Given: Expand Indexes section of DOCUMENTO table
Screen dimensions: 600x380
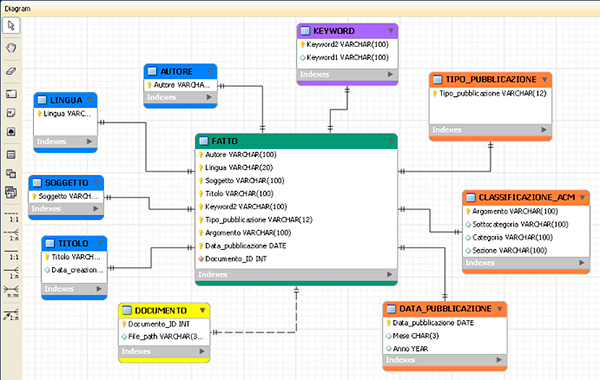Looking at the screenshot, I should (202, 351).
